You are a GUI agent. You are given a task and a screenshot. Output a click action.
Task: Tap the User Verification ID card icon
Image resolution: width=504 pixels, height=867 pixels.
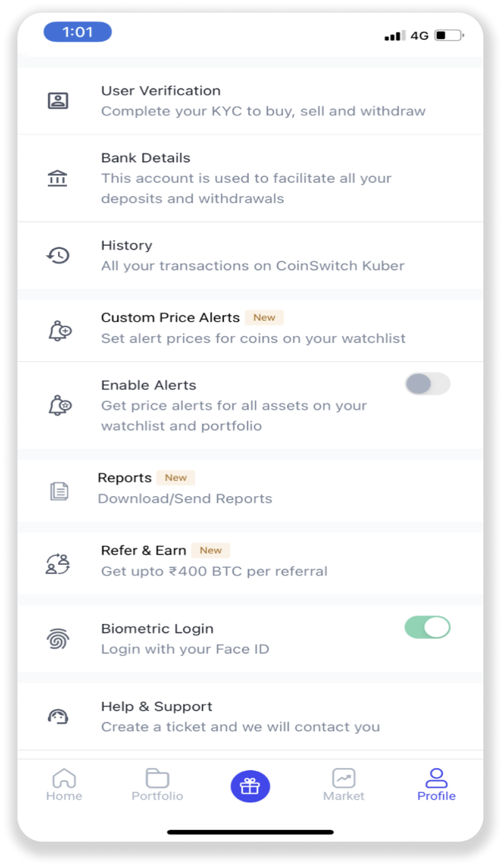pyautogui.click(x=58, y=100)
